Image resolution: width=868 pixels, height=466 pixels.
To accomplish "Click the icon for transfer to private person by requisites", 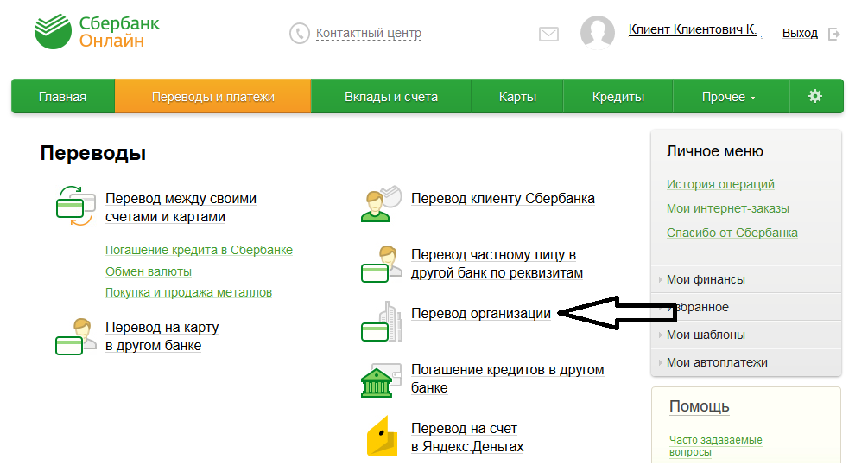I will (x=382, y=265).
